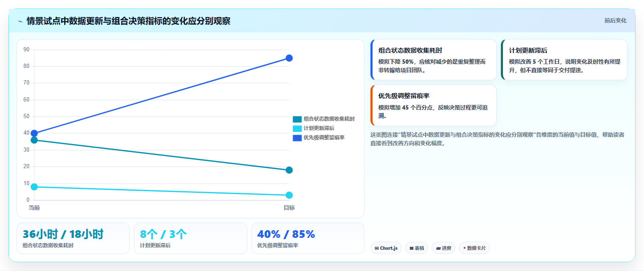Click the 优先级调整留痕率 data point at 目标

pyautogui.click(x=289, y=58)
